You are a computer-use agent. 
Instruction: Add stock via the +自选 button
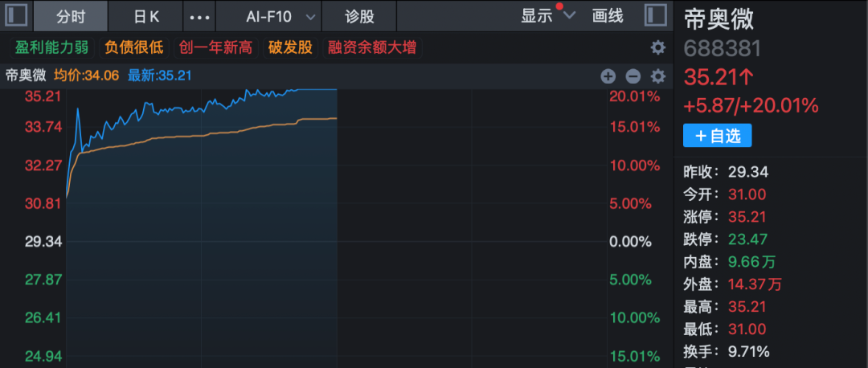(x=717, y=136)
